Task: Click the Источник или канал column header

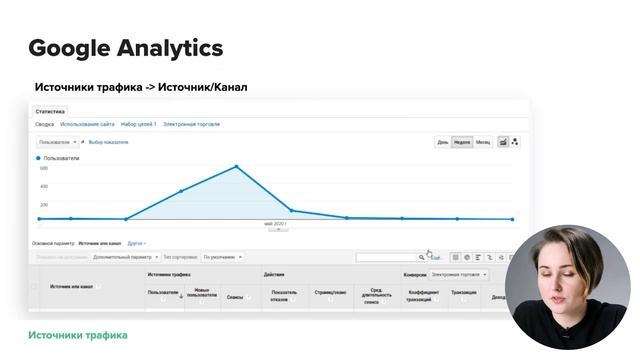Action: point(71,287)
